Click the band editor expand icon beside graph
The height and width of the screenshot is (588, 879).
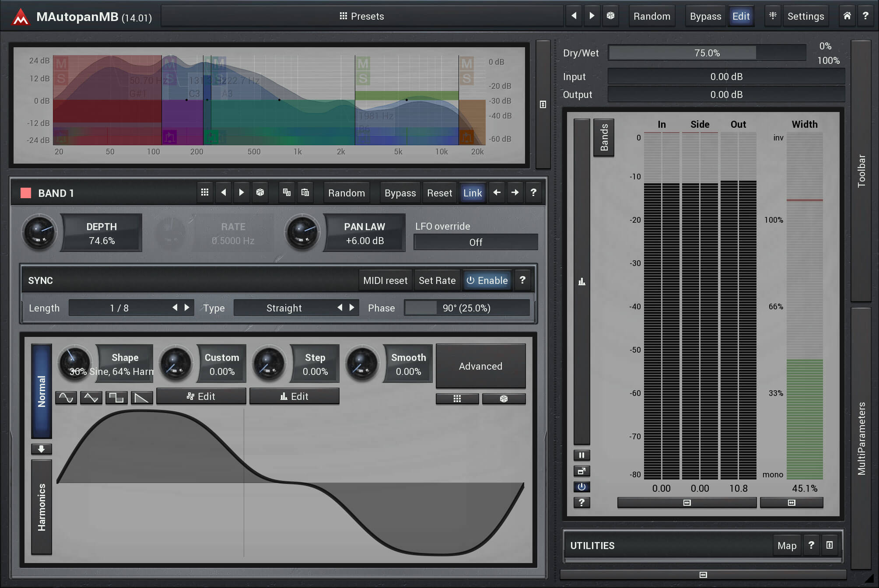click(543, 105)
